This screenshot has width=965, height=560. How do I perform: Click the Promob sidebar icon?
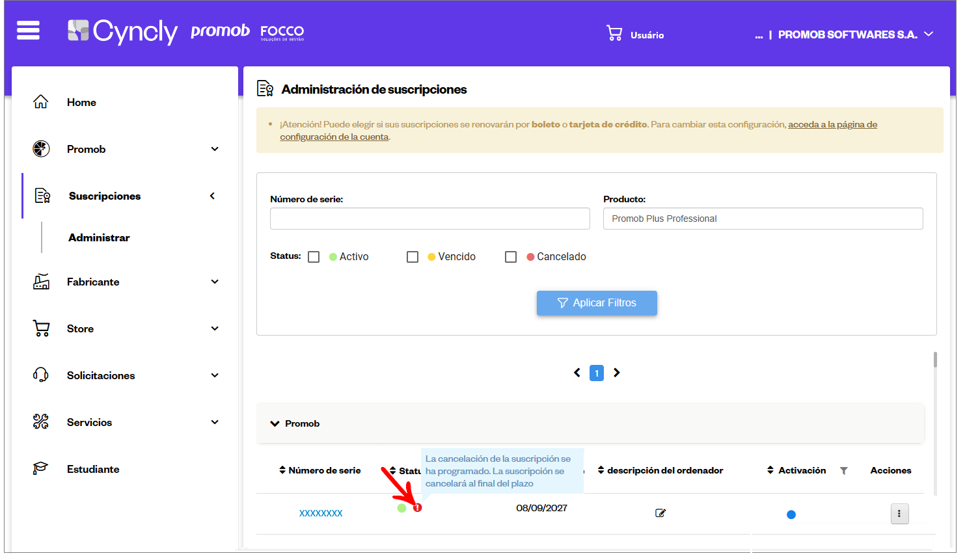[41, 149]
